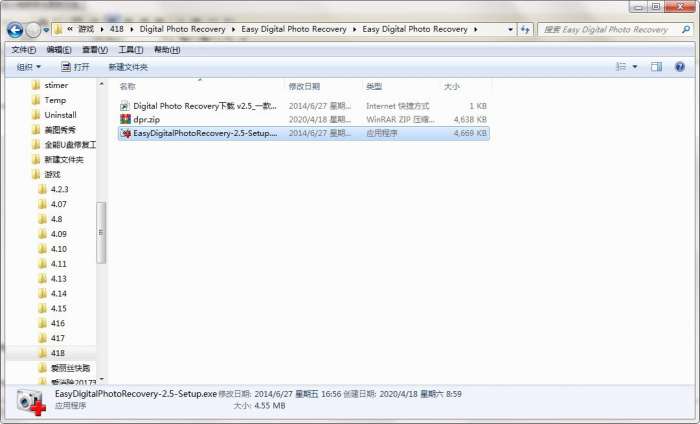Click the setup exe file icon
Image resolution: width=700 pixels, height=424 pixels.
(126, 133)
